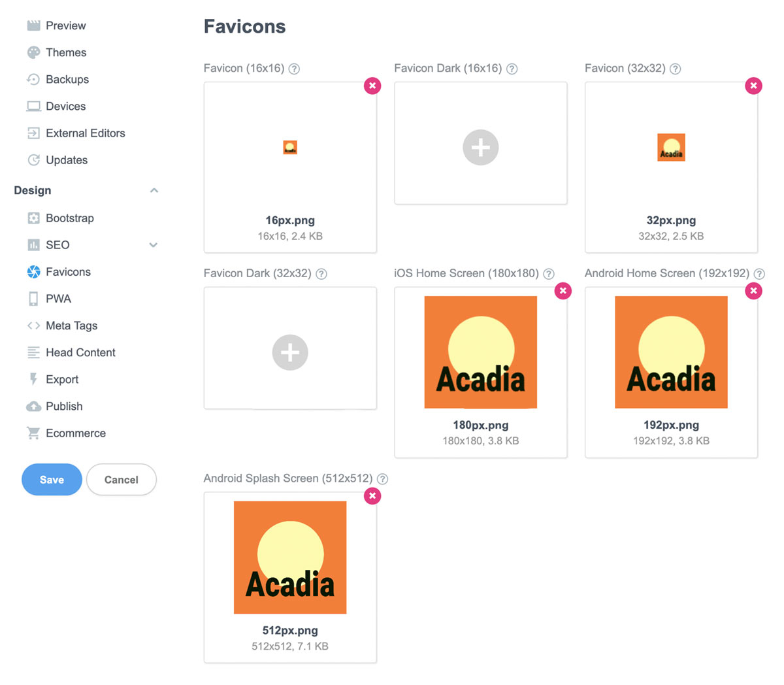Image resolution: width=784 pixels, height=685 pixels.
Task: Select the Backups sidebar icon
Action: (x=33, y=79)
